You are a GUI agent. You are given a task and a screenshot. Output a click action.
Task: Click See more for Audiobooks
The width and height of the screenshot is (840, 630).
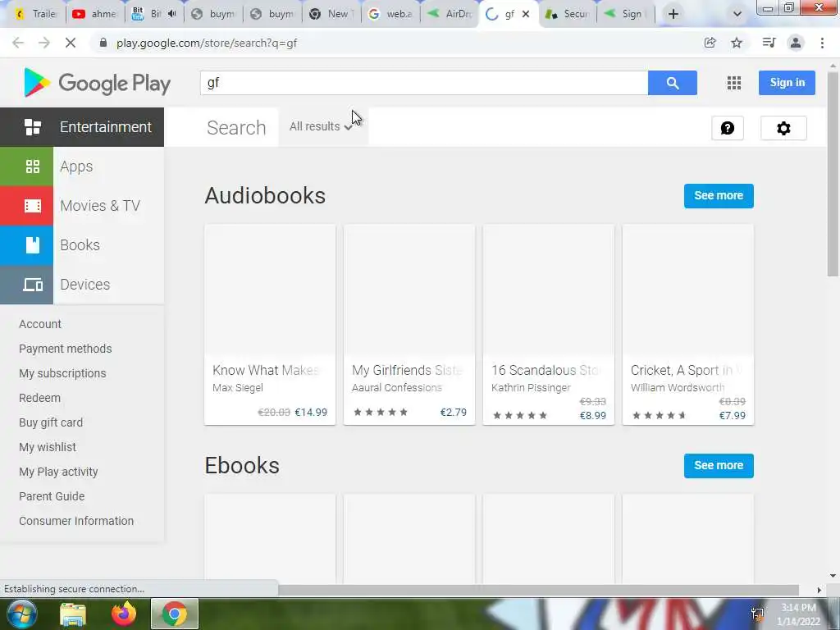pyautogui.click(x=719, y=195)
